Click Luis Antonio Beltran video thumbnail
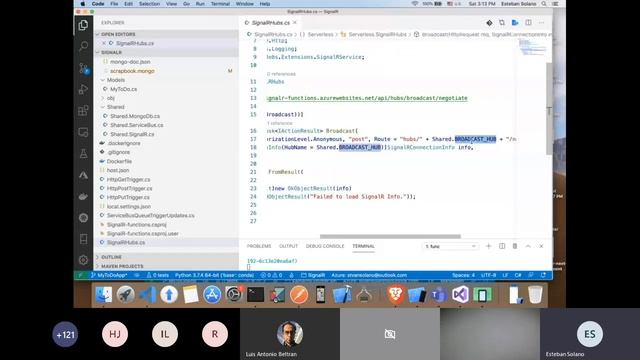 [290, 333]
